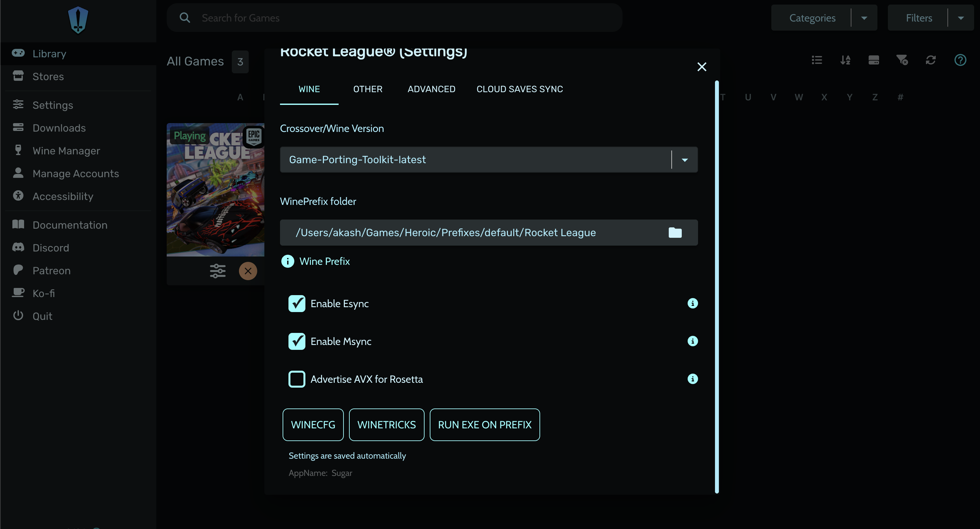Click the Search for Games field
The width and height of the screenshot is (980, 529).
pos(394,18)
